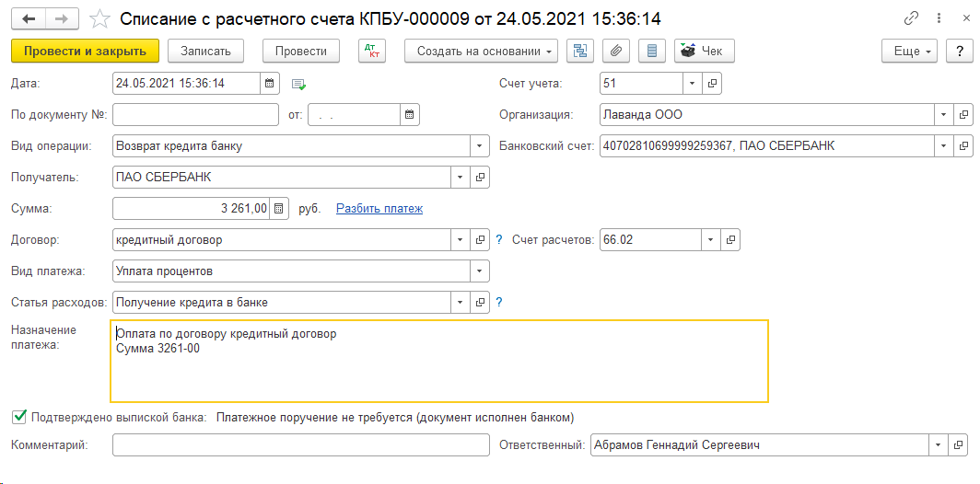Open the кредитный договор contract card
This screenshot has width=980, height=484.
tap(480, 240)
